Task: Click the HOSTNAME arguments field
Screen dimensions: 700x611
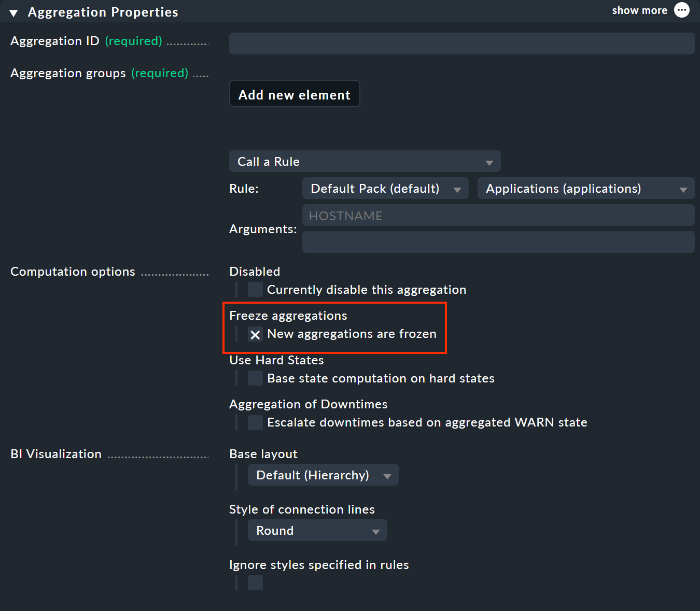Action: click(x=498, y=215)
